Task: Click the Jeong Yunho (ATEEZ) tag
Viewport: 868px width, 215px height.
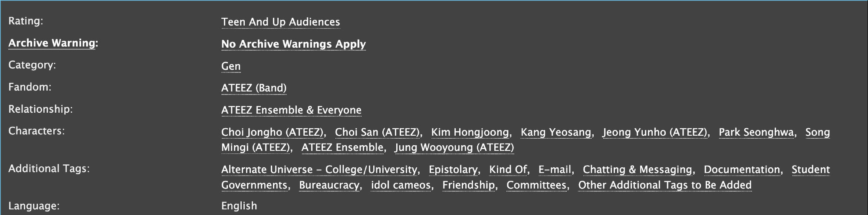Action: (655, 132)
